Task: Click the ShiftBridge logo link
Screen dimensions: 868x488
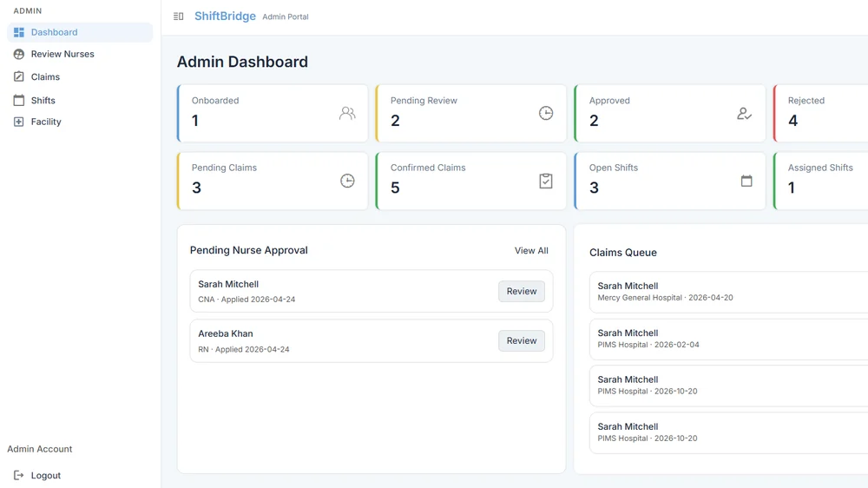Action: (x=226, y=16)
